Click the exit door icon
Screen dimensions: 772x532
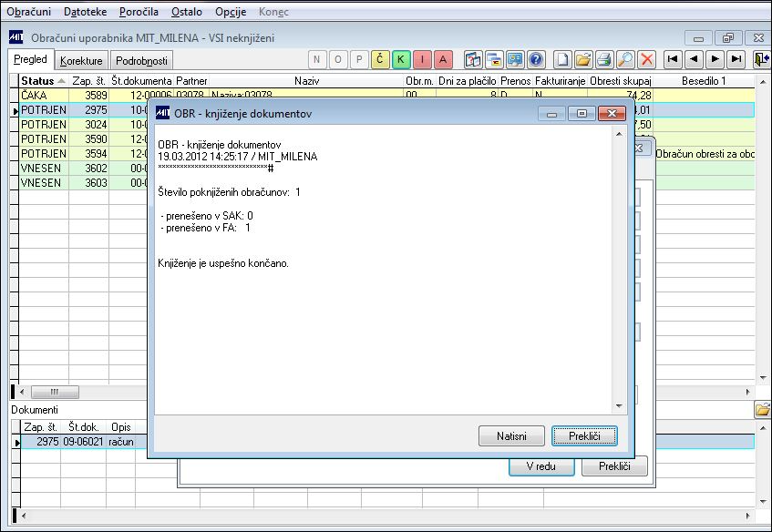tap(762, 59)
